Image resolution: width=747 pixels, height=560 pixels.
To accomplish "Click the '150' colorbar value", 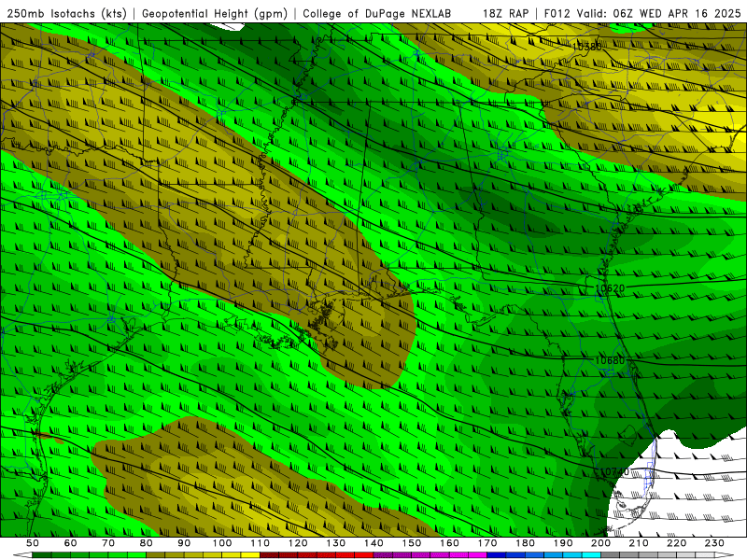I will [412, 543].
